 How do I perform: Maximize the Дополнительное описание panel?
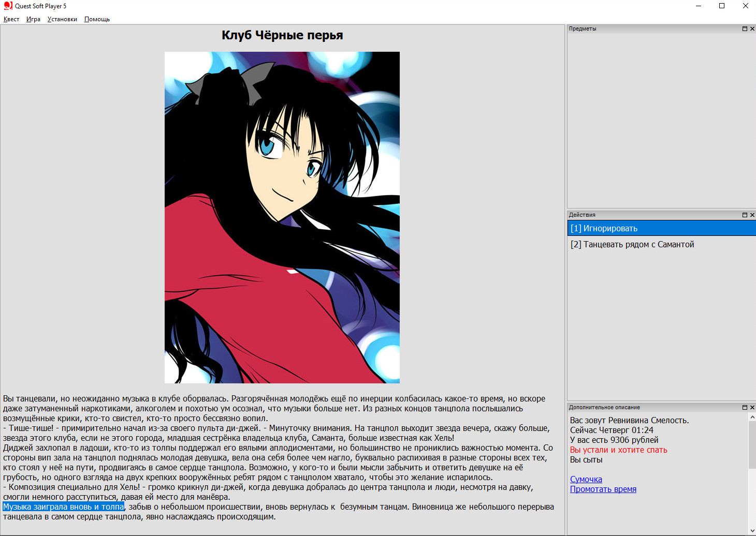[x=745, y=407]
